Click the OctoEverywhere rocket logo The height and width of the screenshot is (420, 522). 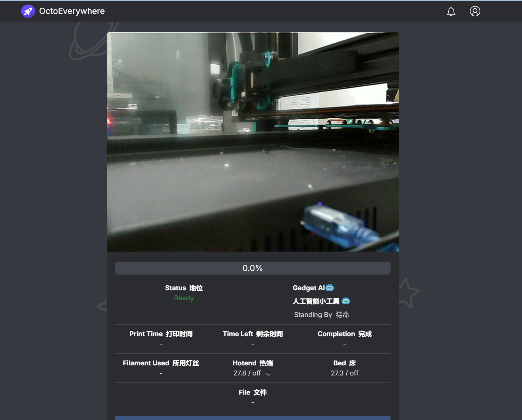pos(28,11)
